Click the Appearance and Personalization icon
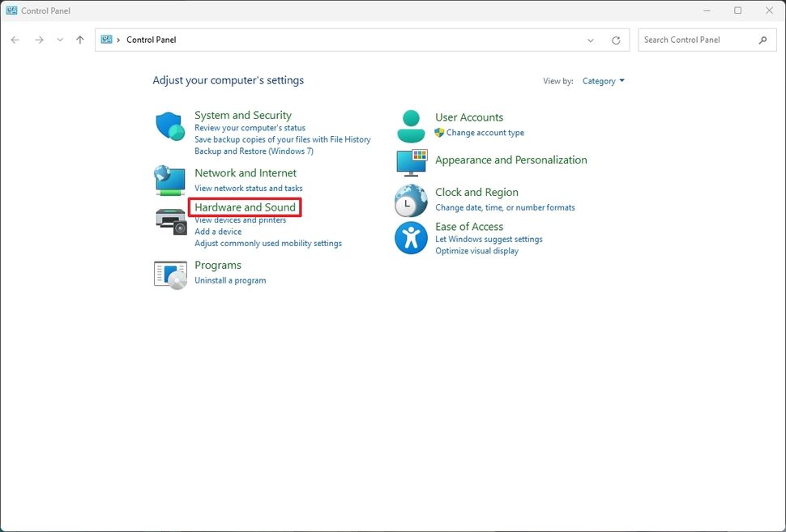The image size is (786, 532). [x=411, y=162]
